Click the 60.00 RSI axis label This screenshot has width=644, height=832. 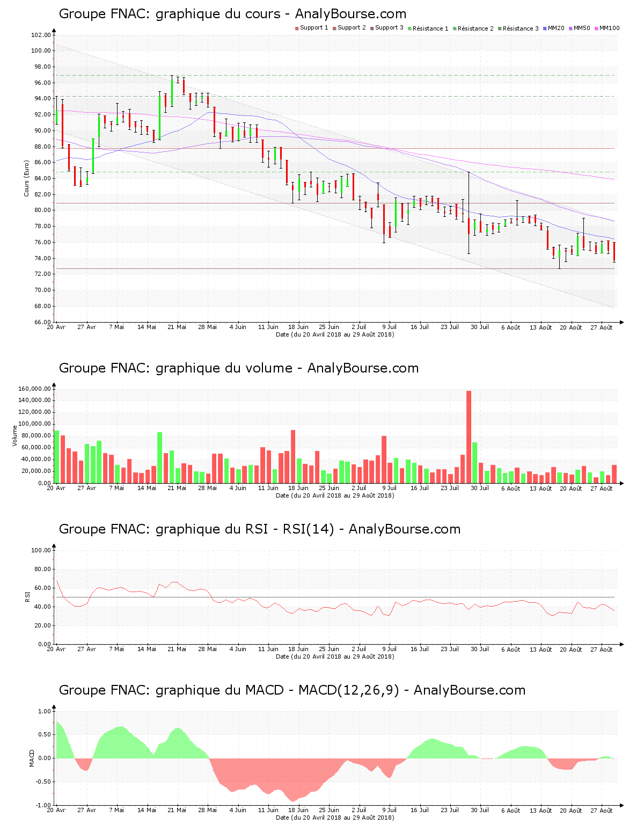(x=42, y=588)
